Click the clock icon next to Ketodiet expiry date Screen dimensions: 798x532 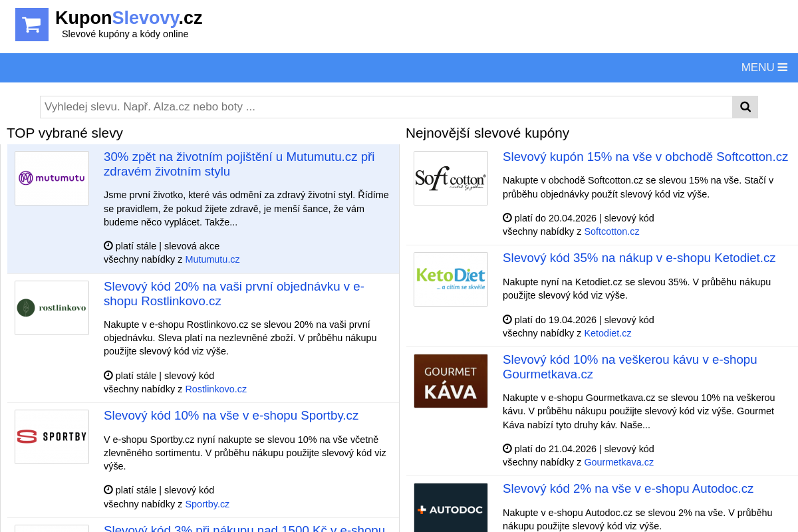pos(507,319)
